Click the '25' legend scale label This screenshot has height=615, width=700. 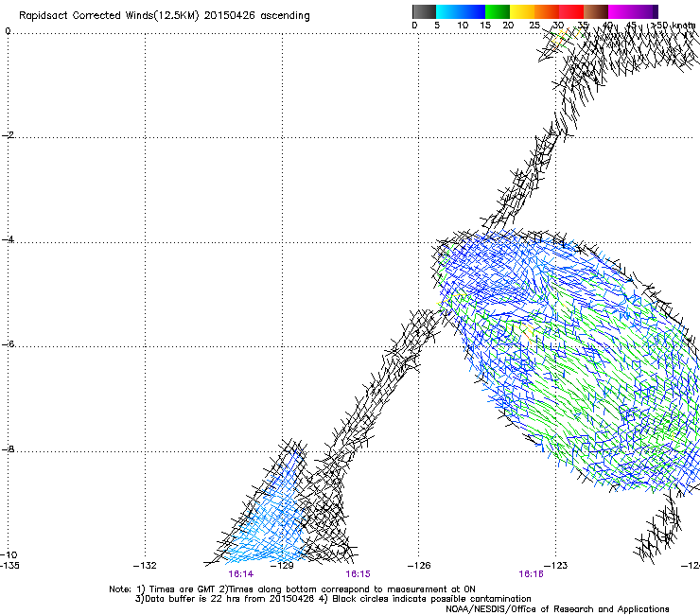click(x=534, y=26)
